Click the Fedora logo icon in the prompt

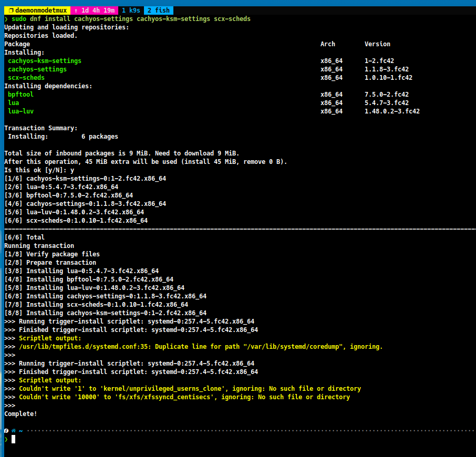tap(6, 431)
